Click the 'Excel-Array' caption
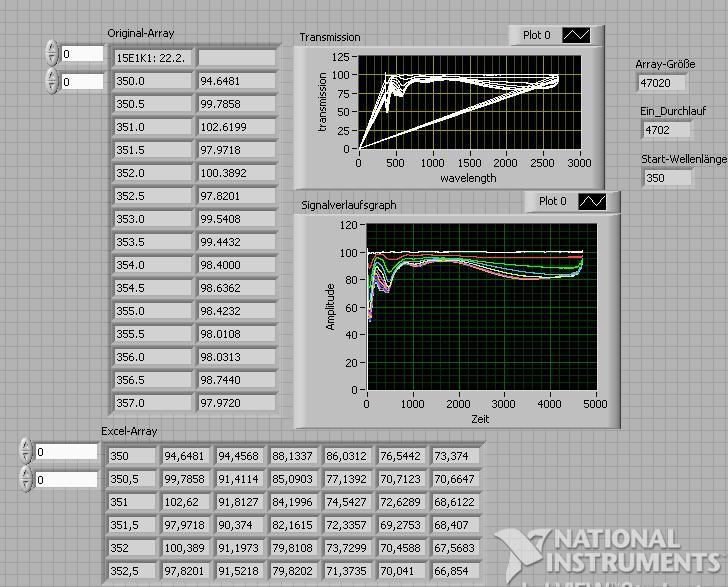Viewport: 728px width, 587px height. pos(129,431)
